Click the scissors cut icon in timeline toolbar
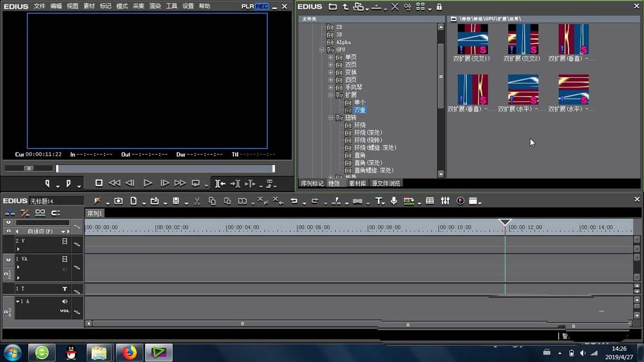The image size is (644, 362). [x=197, y=201]
